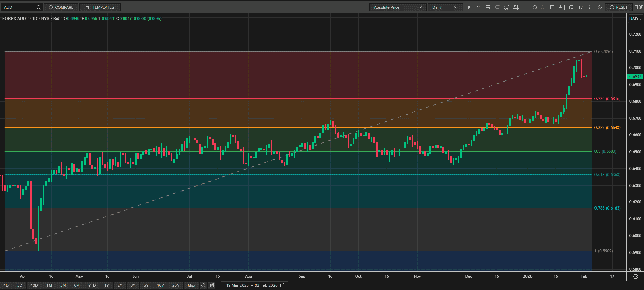Click the AUD= symbol search field
Screen dimensions: 644x290
click(20, 7)
